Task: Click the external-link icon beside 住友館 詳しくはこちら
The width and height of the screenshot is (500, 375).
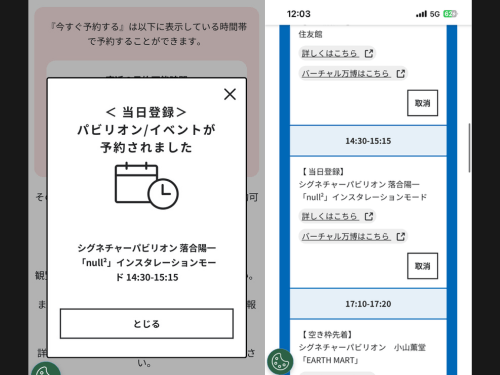Action: (369, 53)
